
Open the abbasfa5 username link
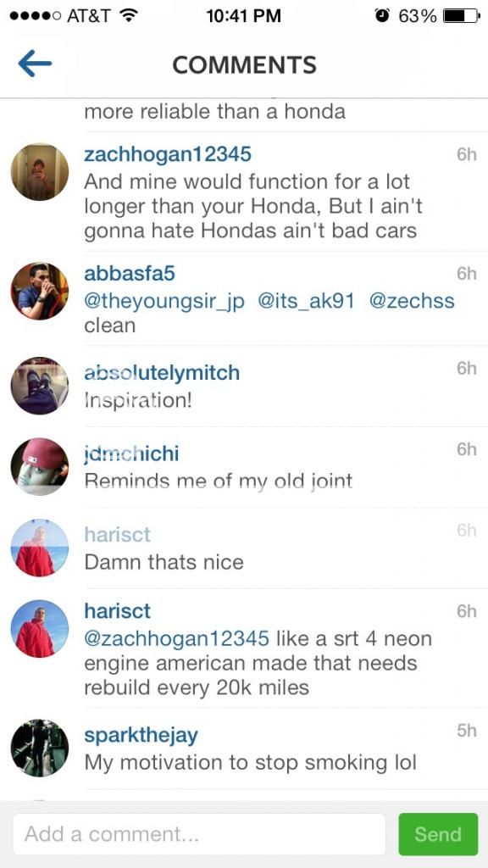130,273
